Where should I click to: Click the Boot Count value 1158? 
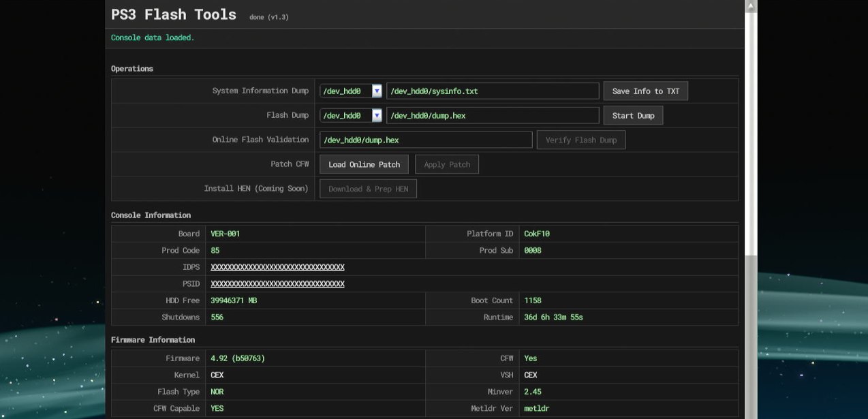coord(532,300)
